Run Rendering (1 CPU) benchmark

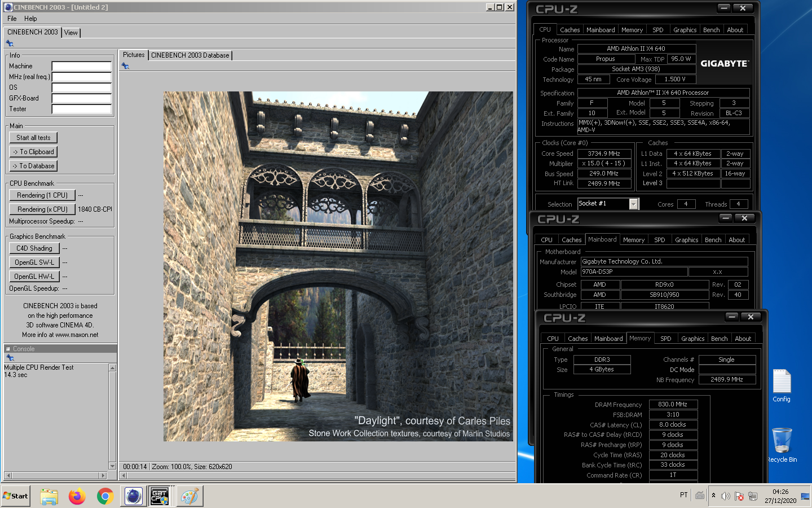[42, 195]
